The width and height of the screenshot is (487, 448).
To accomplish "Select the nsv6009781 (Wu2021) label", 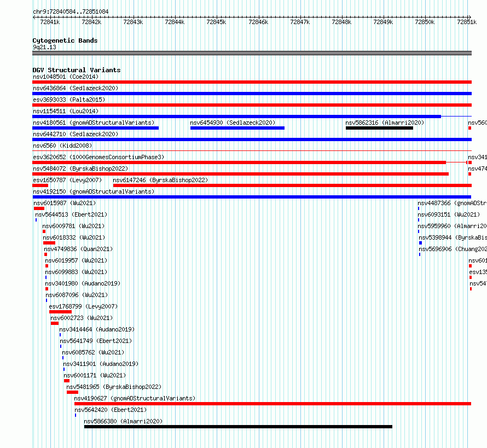I will click(x=73, y=226).
